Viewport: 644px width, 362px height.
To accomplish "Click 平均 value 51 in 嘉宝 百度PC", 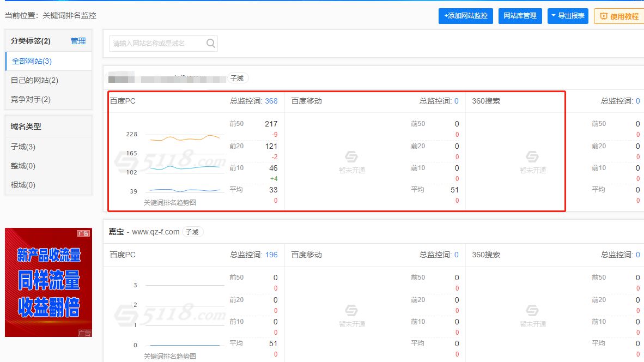I will tap(274, 343).
